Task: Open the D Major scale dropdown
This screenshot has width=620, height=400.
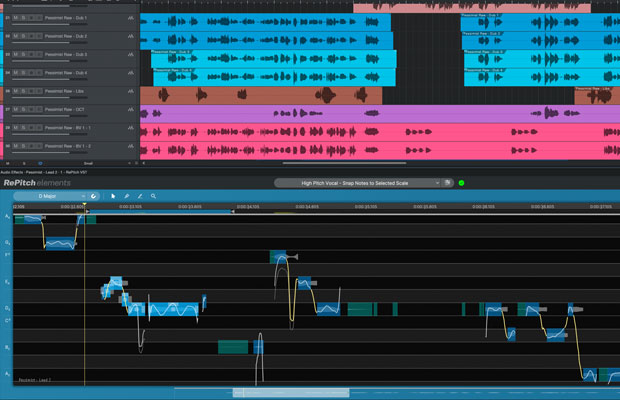Action: click(x=47, y=196)
